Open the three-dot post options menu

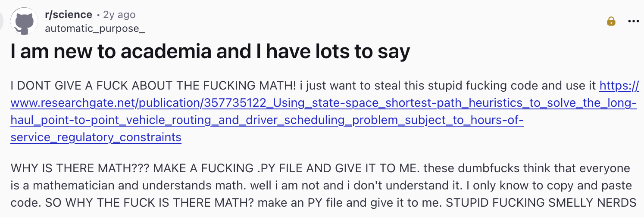[633, 21]
